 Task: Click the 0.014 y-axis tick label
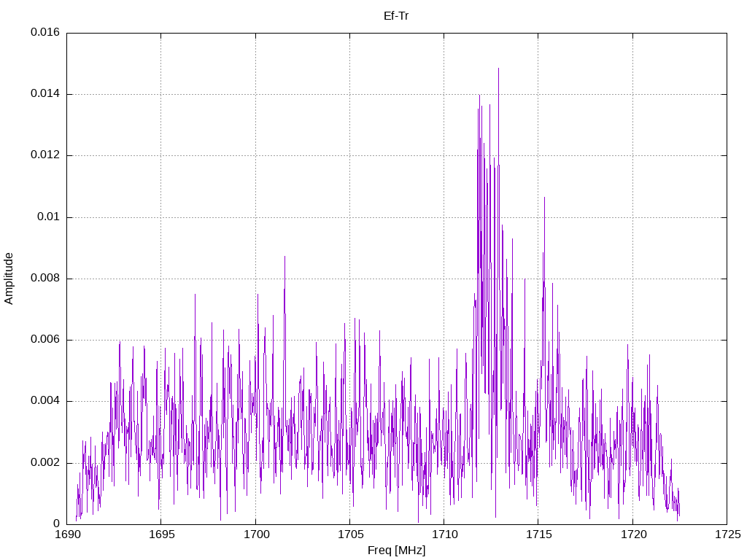(x=45, y=94)
